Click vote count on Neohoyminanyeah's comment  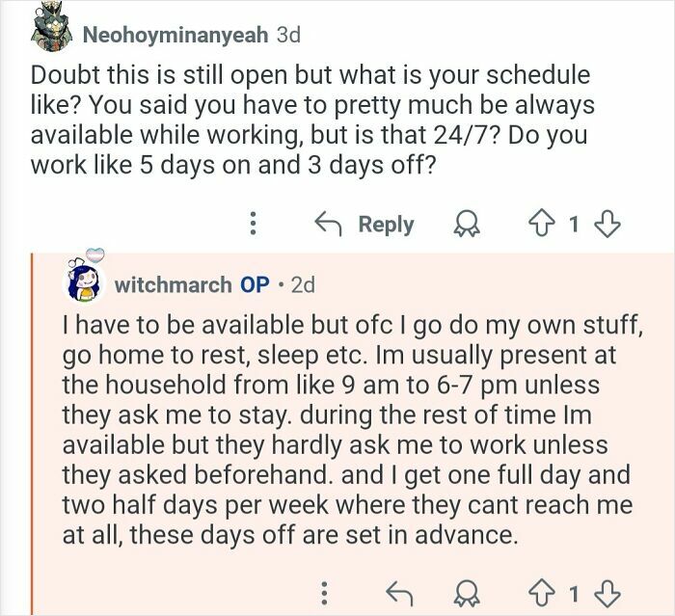tap(574, 224)
